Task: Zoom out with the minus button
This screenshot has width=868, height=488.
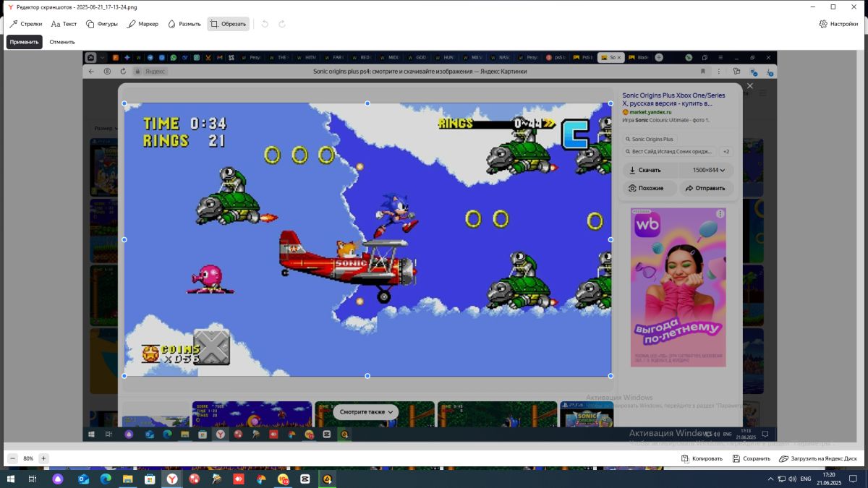Action: click(x=12, y=458)
